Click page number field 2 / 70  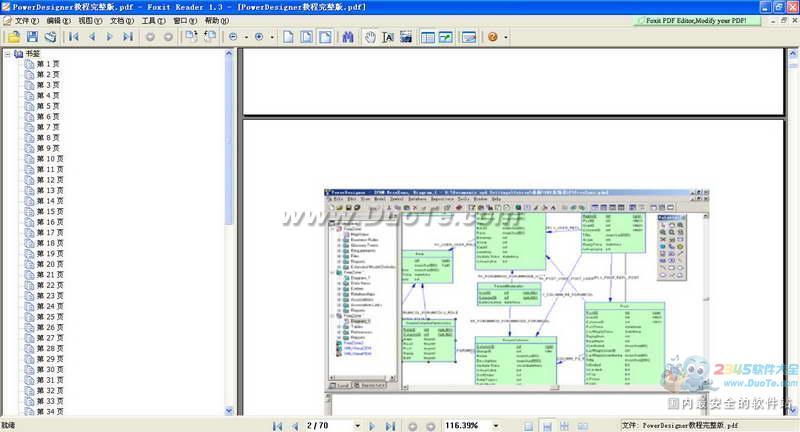328,425
